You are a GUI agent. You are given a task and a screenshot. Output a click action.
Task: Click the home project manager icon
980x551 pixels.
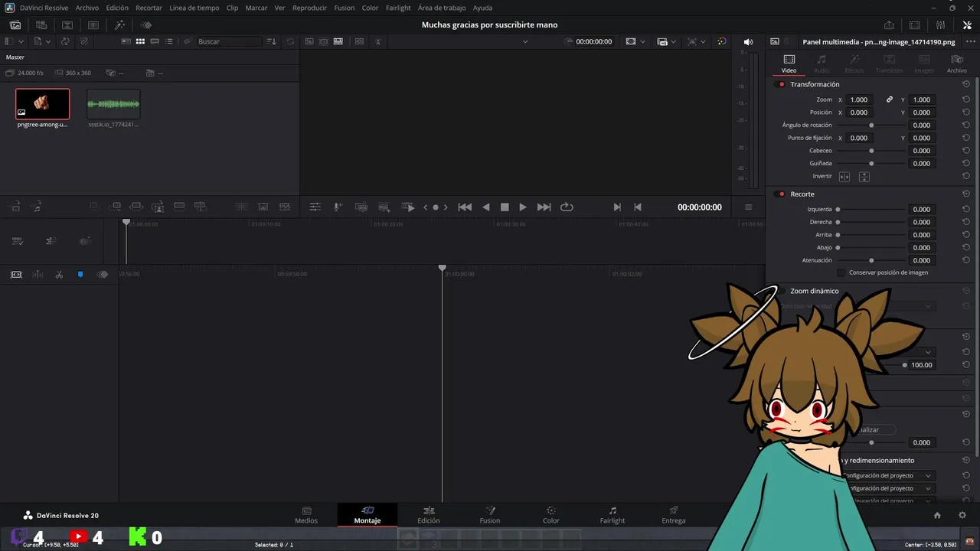coord(937,515)
